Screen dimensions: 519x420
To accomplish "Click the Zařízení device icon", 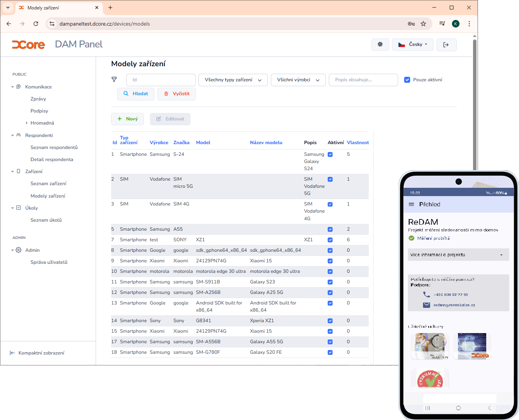I will tap(18, 171).
